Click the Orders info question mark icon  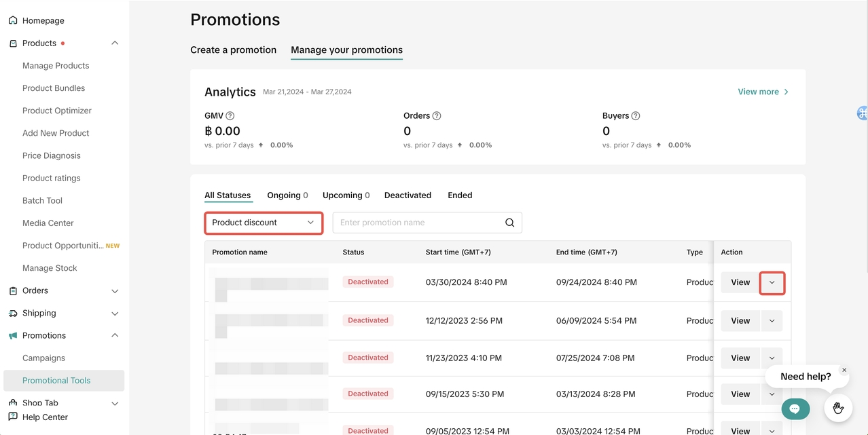point(437,116)
